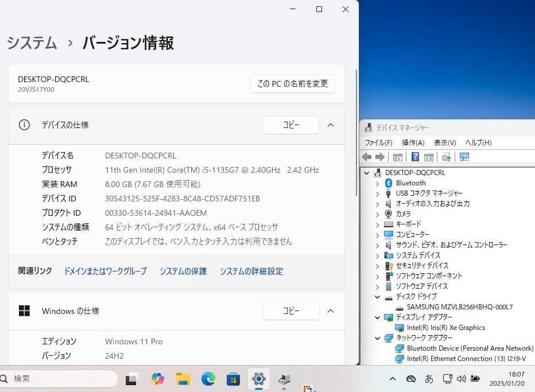Expand ソフトウェア コンポーネント tree node arrow
This screenshot has width=535, height=392.
coord(377,276)
